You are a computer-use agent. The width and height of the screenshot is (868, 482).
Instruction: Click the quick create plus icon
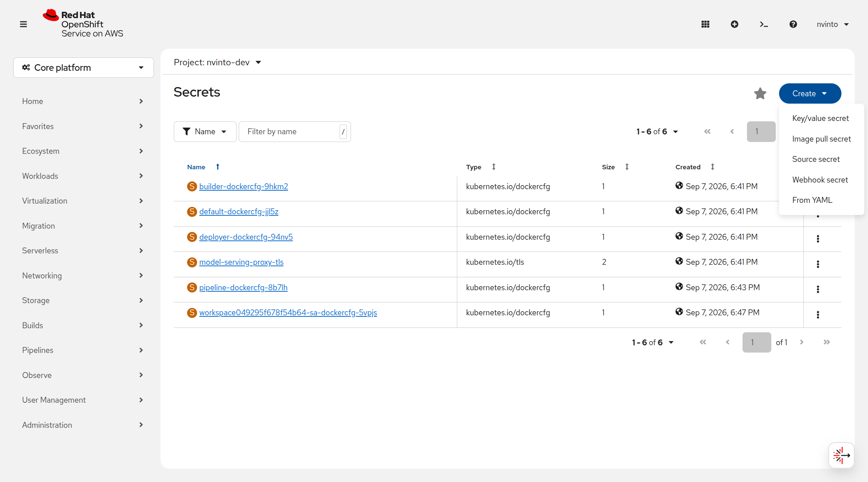coord(734,24)
